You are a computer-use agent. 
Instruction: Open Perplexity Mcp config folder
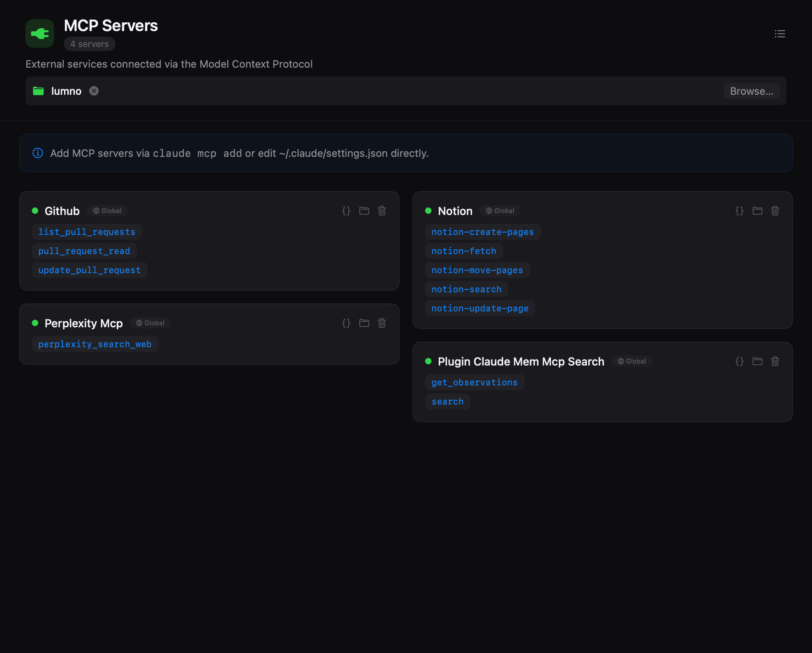364,323
